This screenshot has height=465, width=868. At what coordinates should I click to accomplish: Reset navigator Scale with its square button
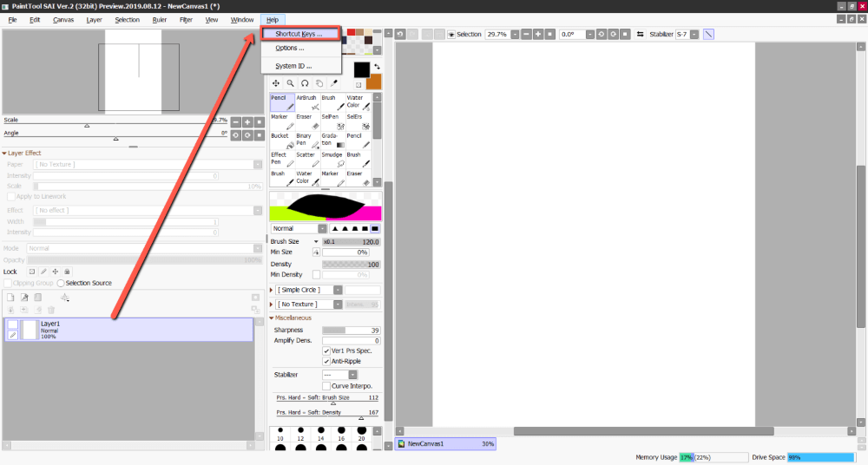pos(259,122)
